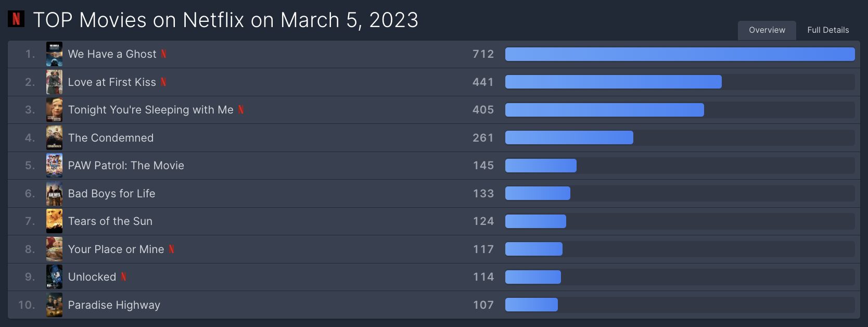This screenshot has height=327, width=868.
Task: Click the score 107 for Paradise Highway
Action: (x=483, y=305)
